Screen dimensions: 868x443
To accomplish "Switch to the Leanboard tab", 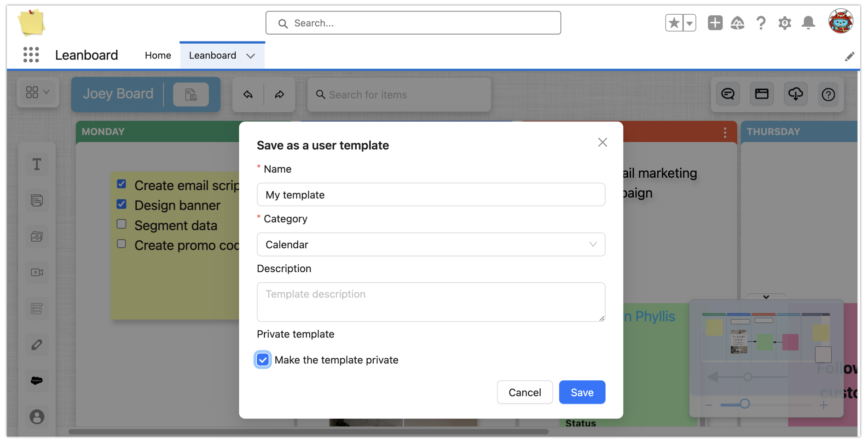I will coord(212,55).
